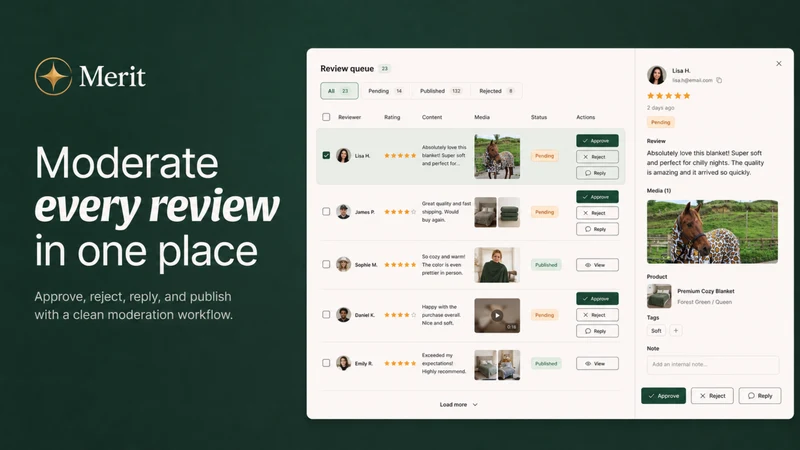Reply to James P.'s review
The image size is (800, 450).
tap(597, 229)
